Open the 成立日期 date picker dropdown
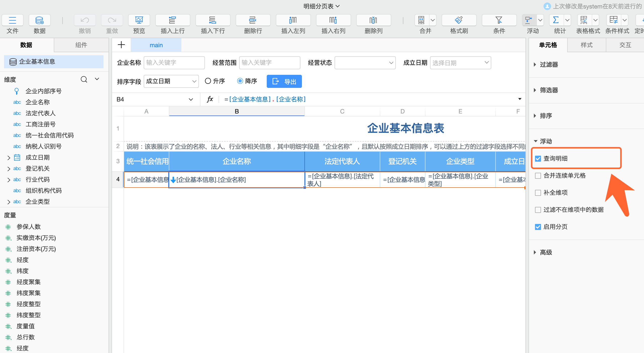Viewport: 644px width, 353px height. tap(461, 63)
